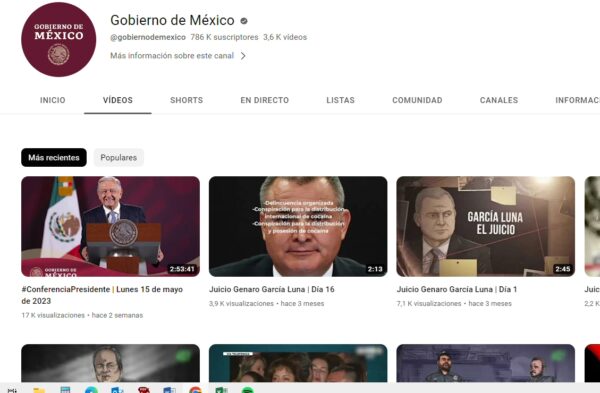Click the chevron after 'Más información sobre este canal'
The height and width of the screenshot is (393, 600).
pos(243,56)
